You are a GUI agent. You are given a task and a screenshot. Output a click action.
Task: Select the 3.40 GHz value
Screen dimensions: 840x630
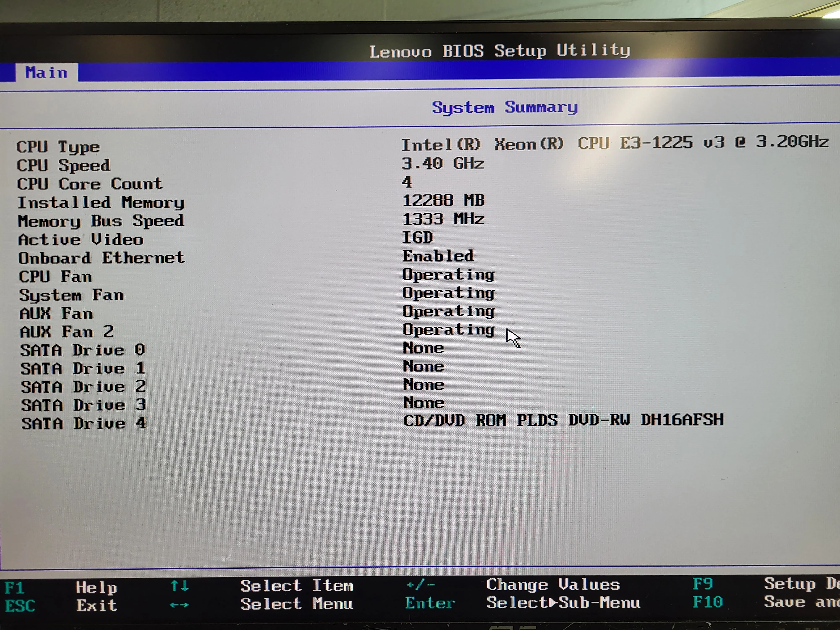[443, 164]
